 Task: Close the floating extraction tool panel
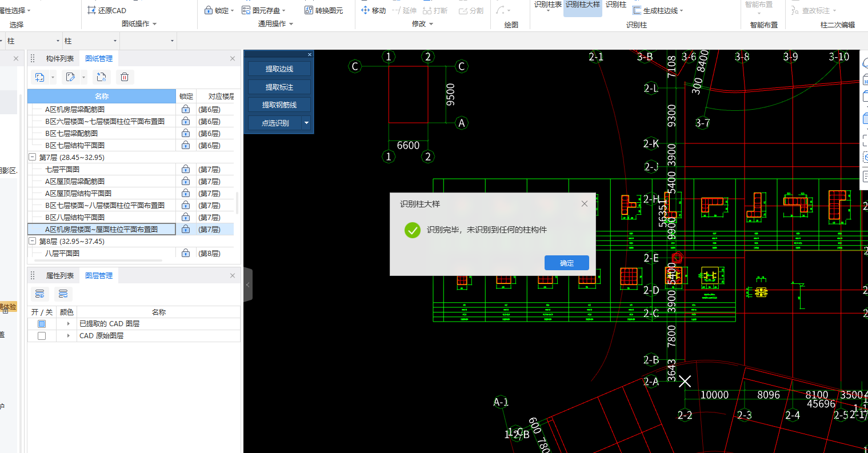tap(310, 55)
